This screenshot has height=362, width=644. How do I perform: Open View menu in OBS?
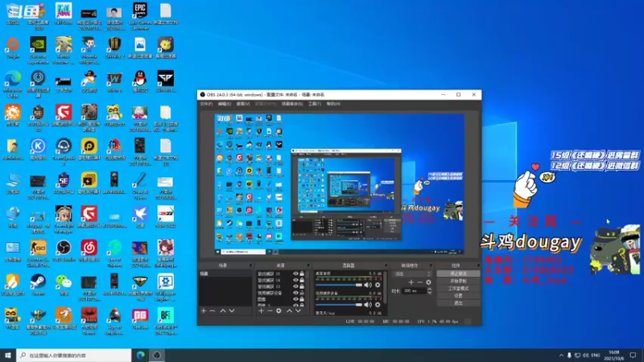[x=243, y=104]
